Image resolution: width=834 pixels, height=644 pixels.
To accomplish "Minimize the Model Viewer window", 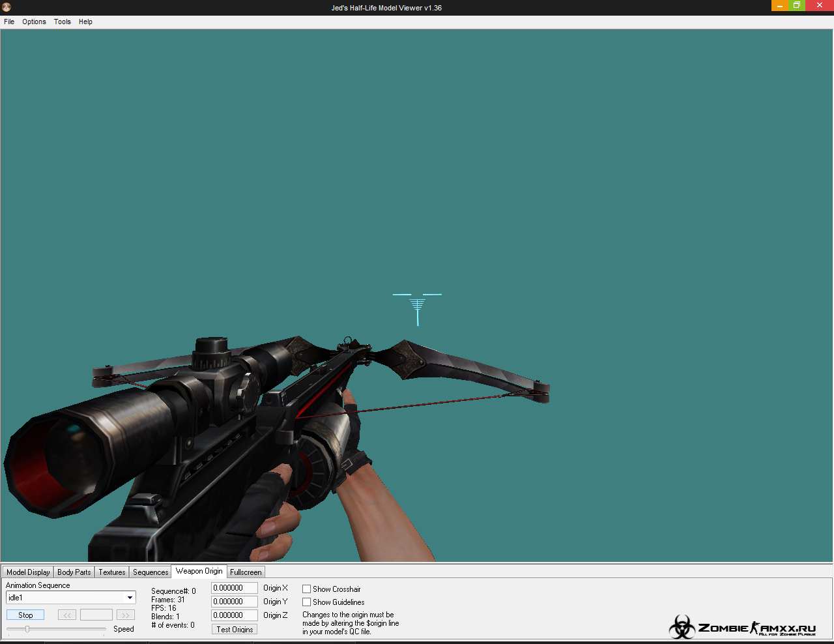I will (780, 5).
